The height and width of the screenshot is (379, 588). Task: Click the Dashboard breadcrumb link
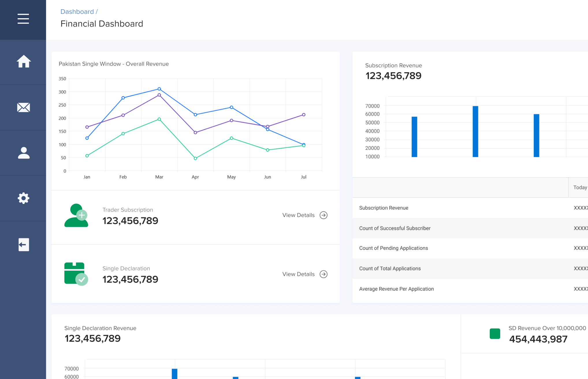point(77,12)
